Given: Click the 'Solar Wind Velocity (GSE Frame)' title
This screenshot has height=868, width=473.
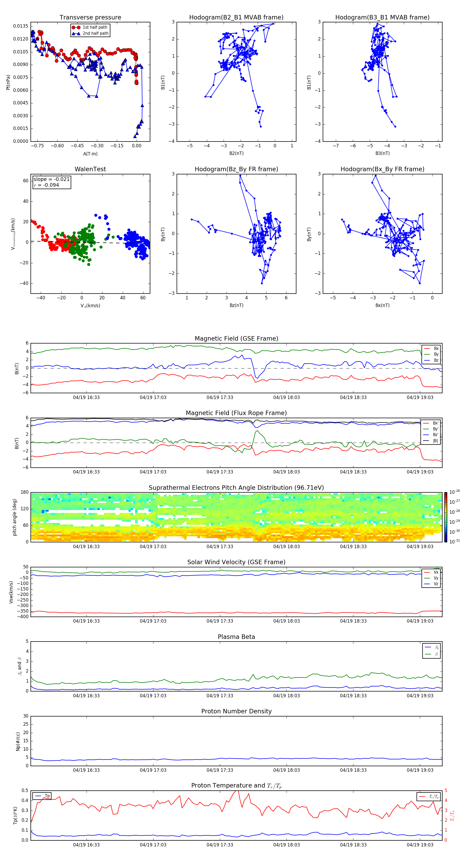Looking at the screenshot, I should (x=236, y=562).
